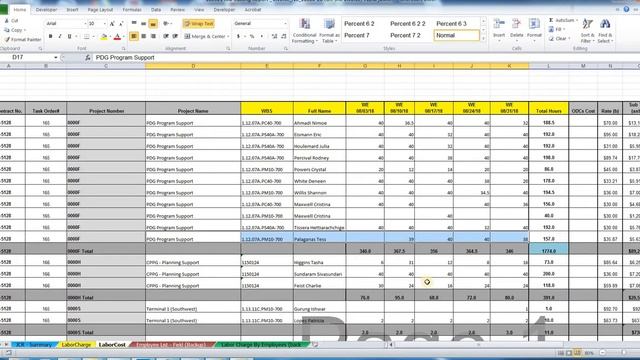Image resolution: width=640 pixels, height=360 pixels.
Task: Open Format as Table menu
Action: point(329,31)
